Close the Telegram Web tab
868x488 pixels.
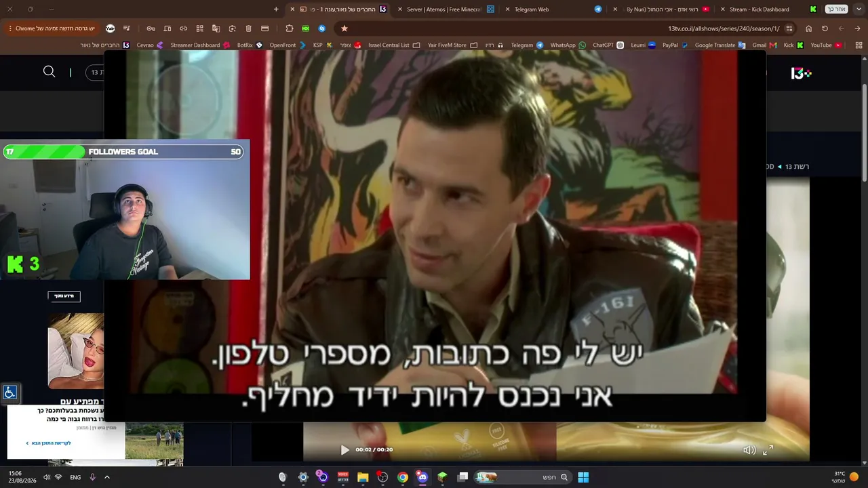pyautogui.click(x=509, y=9)
